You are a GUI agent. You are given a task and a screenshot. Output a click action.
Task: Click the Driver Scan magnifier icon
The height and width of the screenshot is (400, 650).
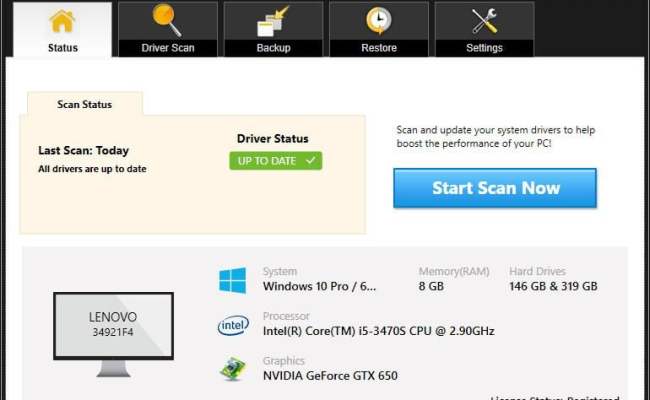(167, 19)
